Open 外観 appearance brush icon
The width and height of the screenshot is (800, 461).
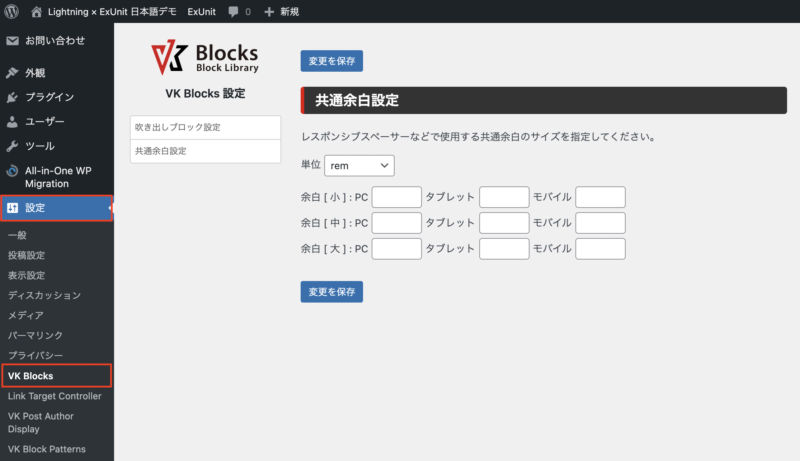pos(13,73)
